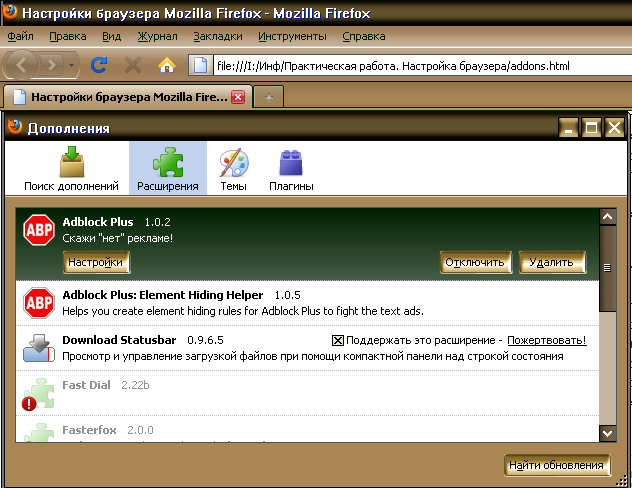This screenshot has height=488, width=632.
Task: Switch to the Расширения section
Action: point(168,168)
